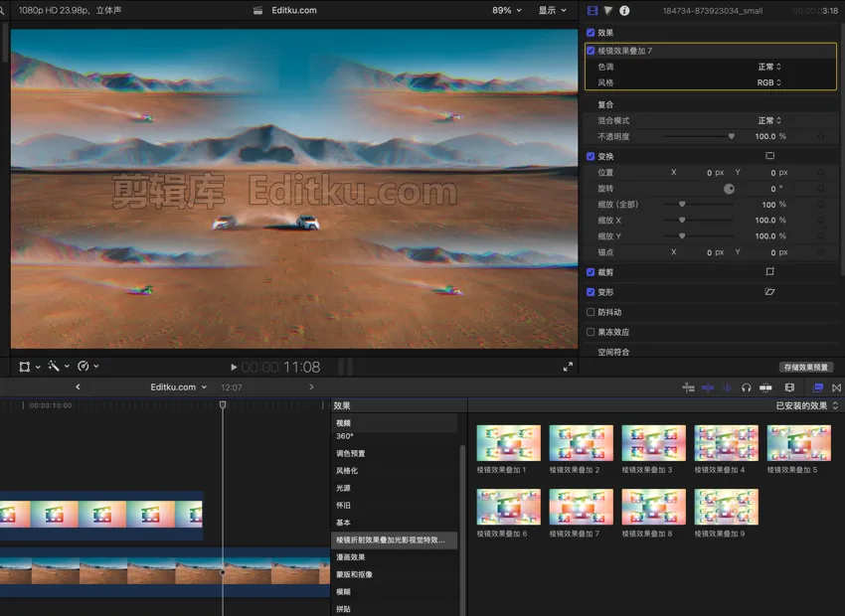Viewport: 845px width, 616px height.
Task: Open the color inspector triangle icon
Action: [x=608, y=11]
